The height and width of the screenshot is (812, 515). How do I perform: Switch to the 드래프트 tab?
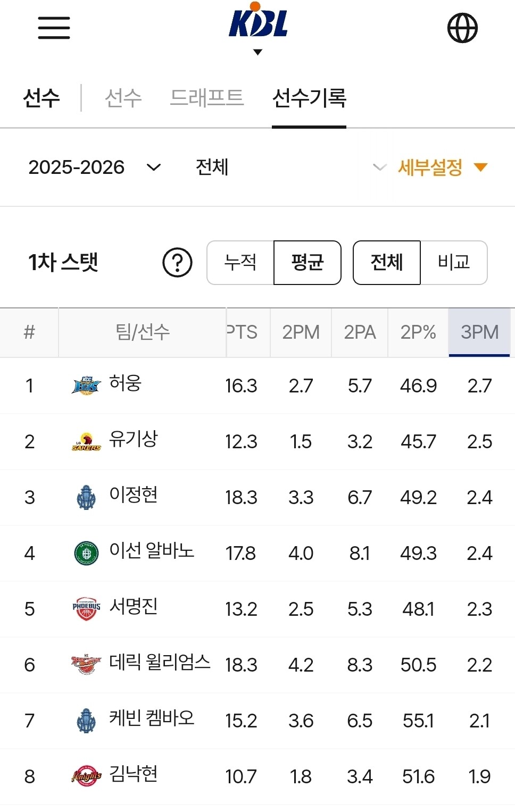pyautogui.click(x=206, y=98)
